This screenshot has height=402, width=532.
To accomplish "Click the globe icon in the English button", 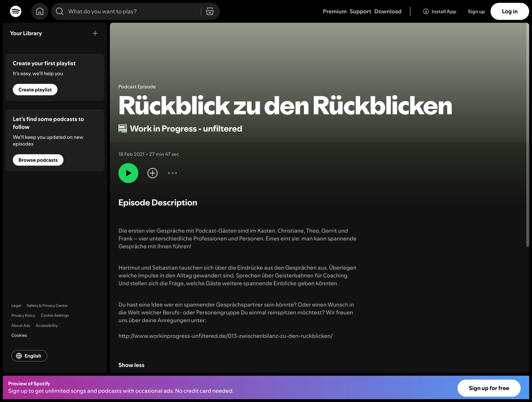I will coord(19,356).
